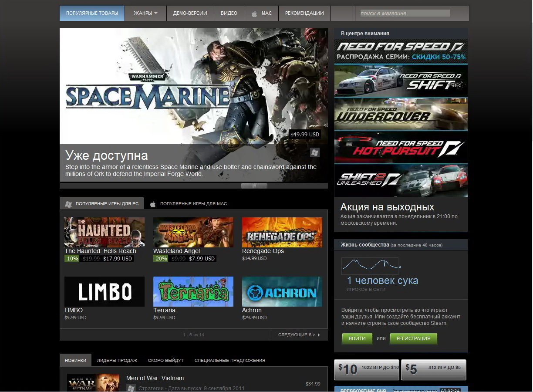This screenshot has width=533, height=392.
Task: Click the В центре внимания header
Action: click(x=365, y=34)
